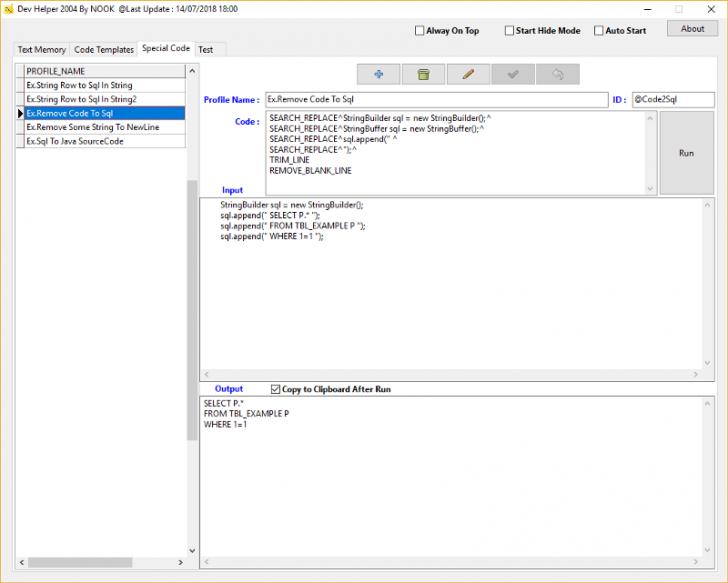The width and height of the screenshot is (728, 583).
Task: Click profile list vertical scrollbar thumb
Action: pos(192,310)
